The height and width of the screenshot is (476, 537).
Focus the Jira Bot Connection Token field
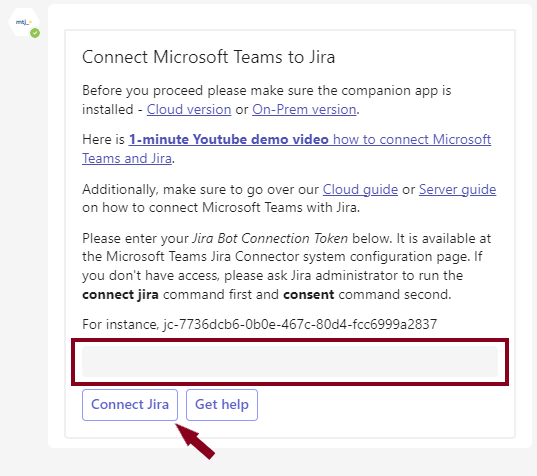[290, 361]
